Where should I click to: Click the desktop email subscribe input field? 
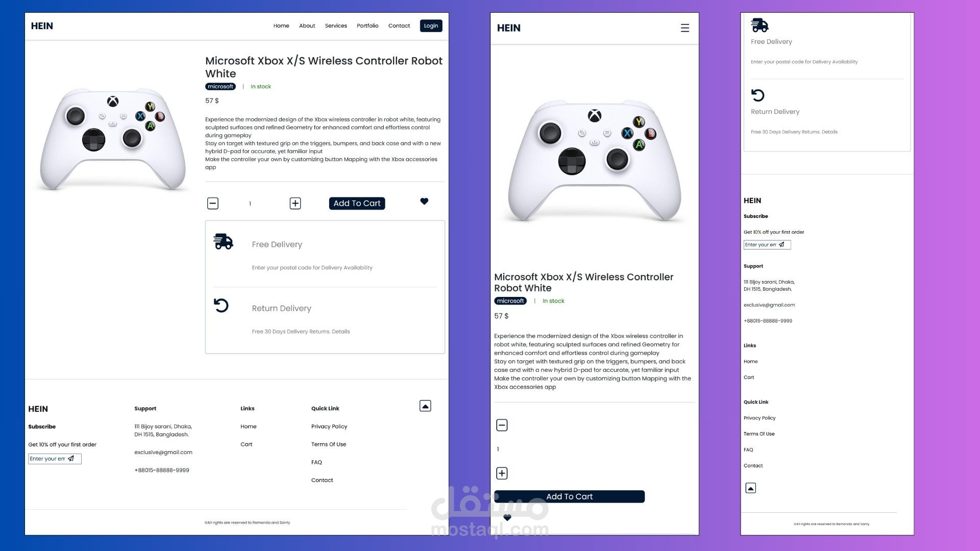(47, 459)
